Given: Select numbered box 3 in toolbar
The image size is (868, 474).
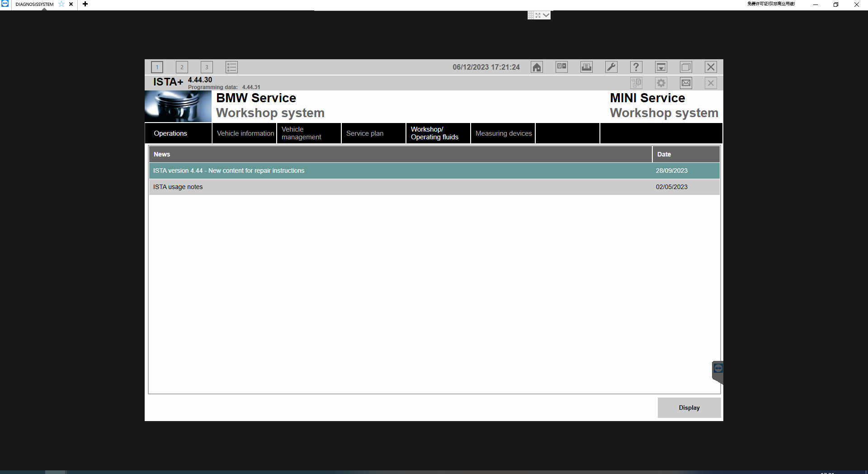Looking at the screenshot, I should pos(207,67).
